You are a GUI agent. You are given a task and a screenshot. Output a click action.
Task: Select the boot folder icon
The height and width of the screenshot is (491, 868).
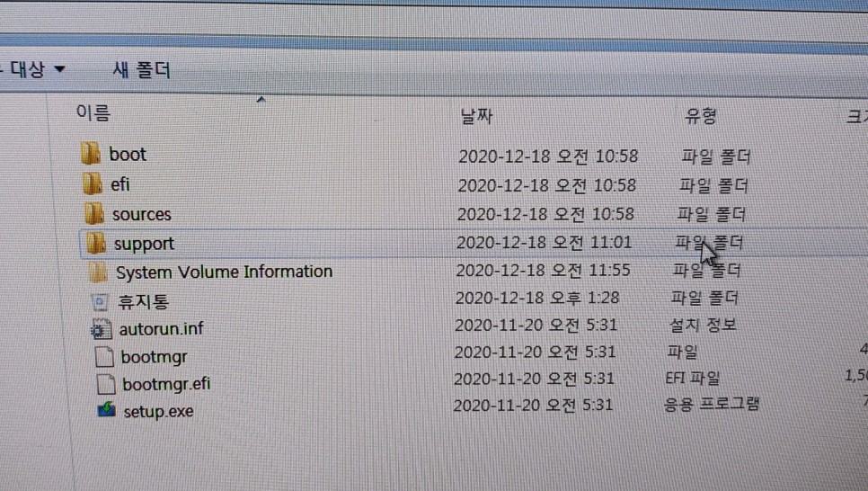[x=90, y=155]
